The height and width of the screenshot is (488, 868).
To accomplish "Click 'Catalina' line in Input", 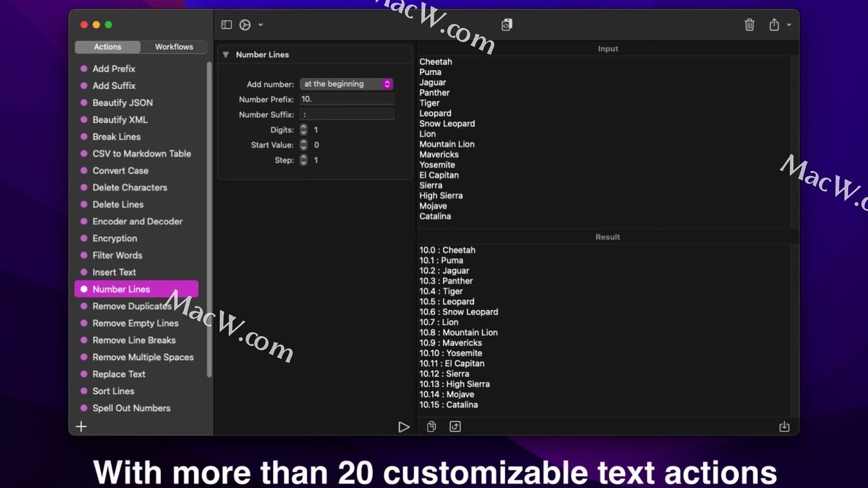I will coord(435,216).
